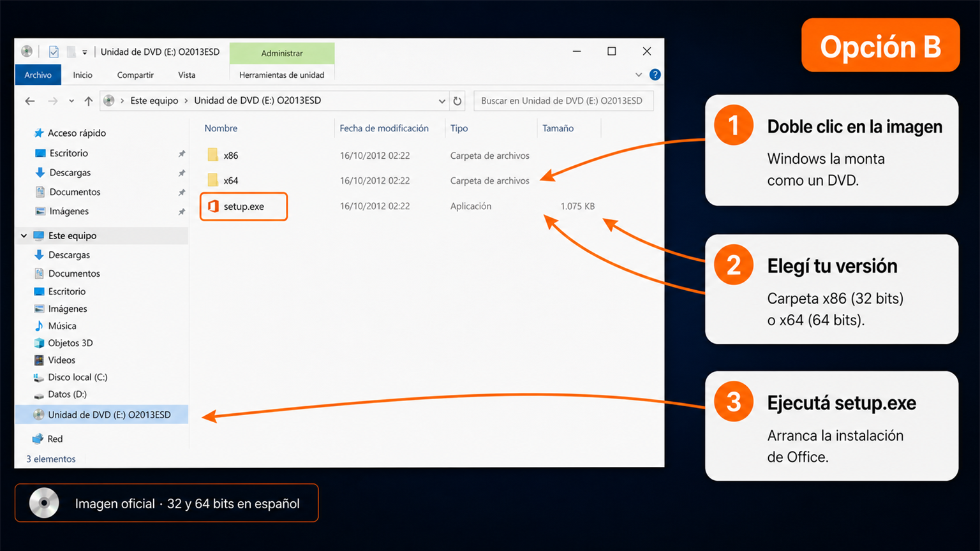Sort by Fecha de modificación column

click(384, 128)
